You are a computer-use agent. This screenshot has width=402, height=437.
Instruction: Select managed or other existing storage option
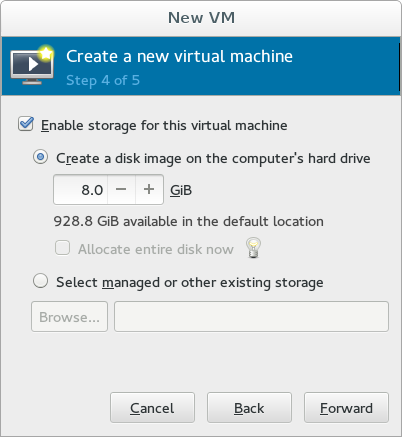(x=40, y=281)
